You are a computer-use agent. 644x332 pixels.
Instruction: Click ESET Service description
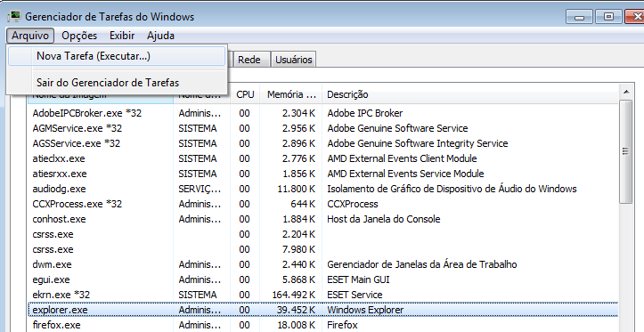(355, 295)
